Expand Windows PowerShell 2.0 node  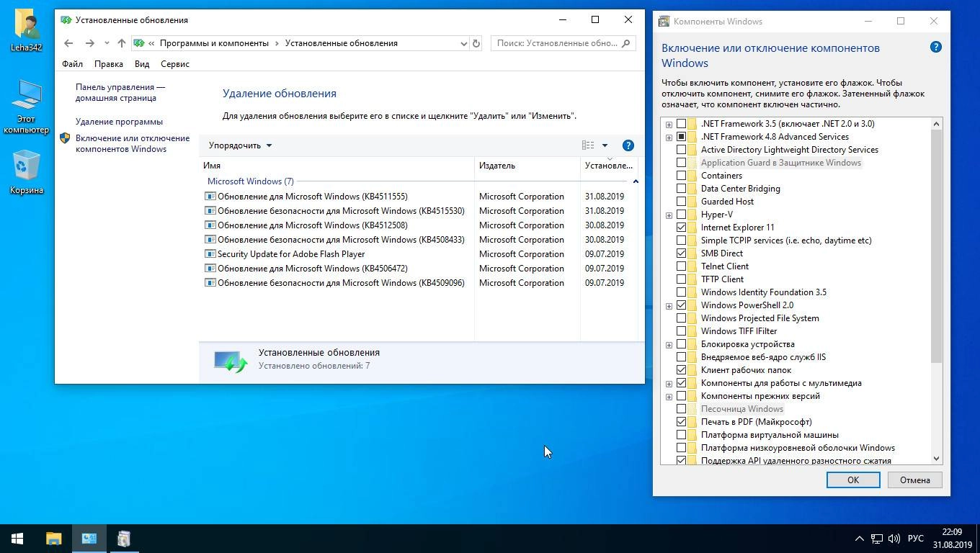click(669, 305)
